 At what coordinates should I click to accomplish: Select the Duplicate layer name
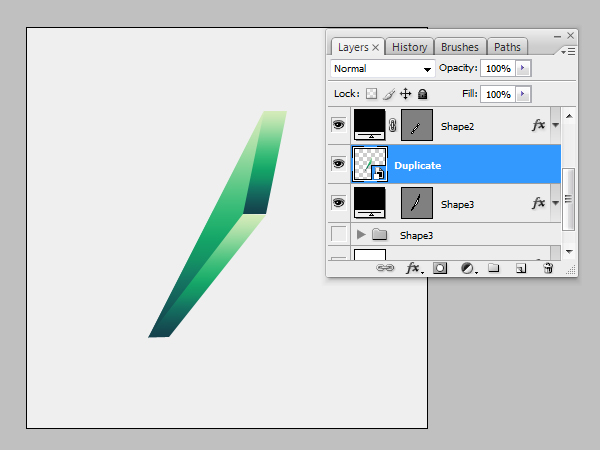(x=417, y=165)
